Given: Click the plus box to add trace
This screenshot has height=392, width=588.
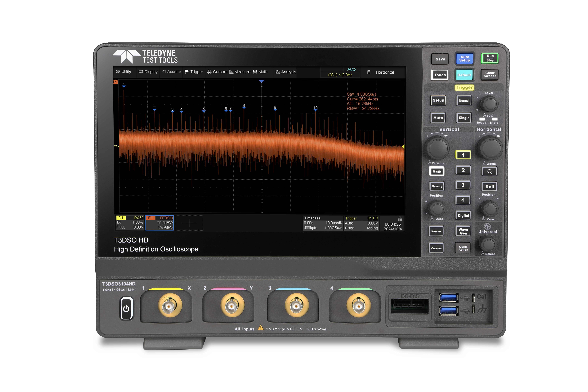Looking at the screenshot, I should click(x=189, y=223).
